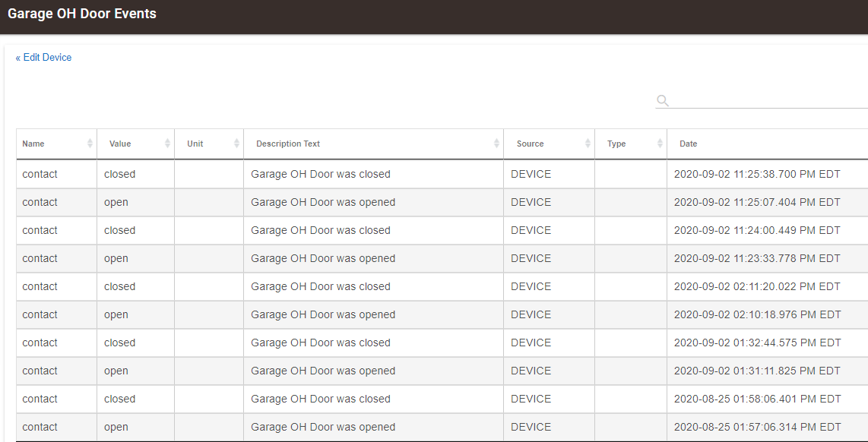Sort table by Type column arrows
The width and height of the screenshot is (868, 442).
click(x=660, y=144)
